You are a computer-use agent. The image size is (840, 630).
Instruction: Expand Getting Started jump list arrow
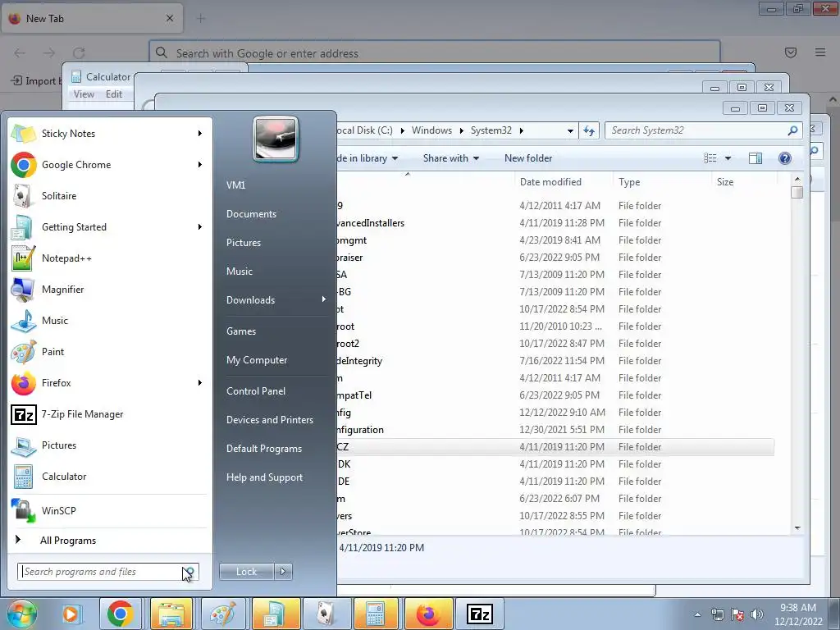click(200, 226)
